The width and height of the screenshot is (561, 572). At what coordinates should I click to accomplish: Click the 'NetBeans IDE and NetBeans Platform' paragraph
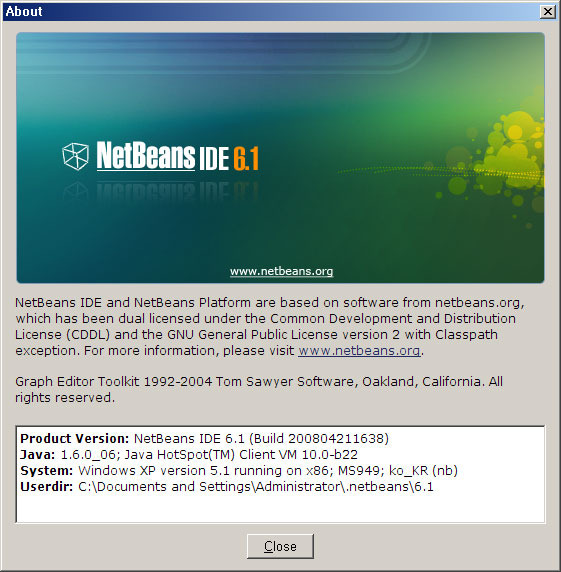(x=270, y=326)
